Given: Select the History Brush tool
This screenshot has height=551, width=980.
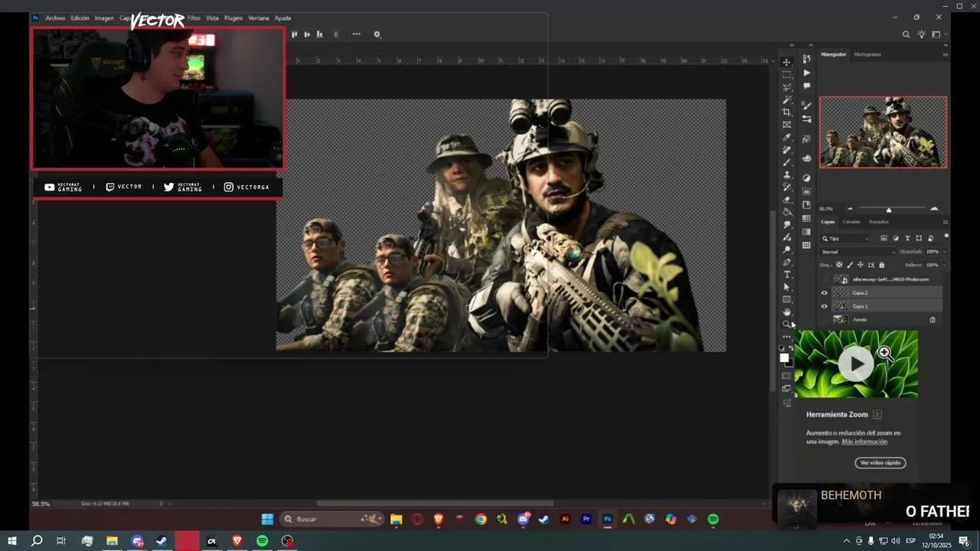Looking at the screenshot, I should tap(787, 187).
